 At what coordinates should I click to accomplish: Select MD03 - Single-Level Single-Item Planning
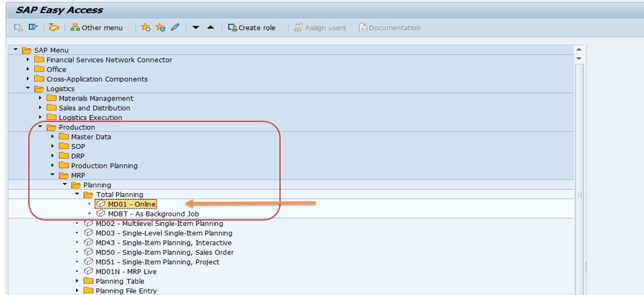point(164,233)
